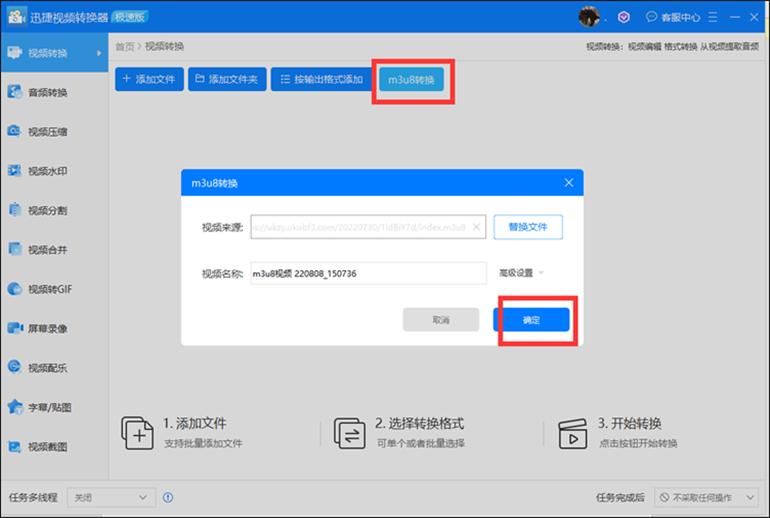Click the 添加文件 button

point(149,79)
